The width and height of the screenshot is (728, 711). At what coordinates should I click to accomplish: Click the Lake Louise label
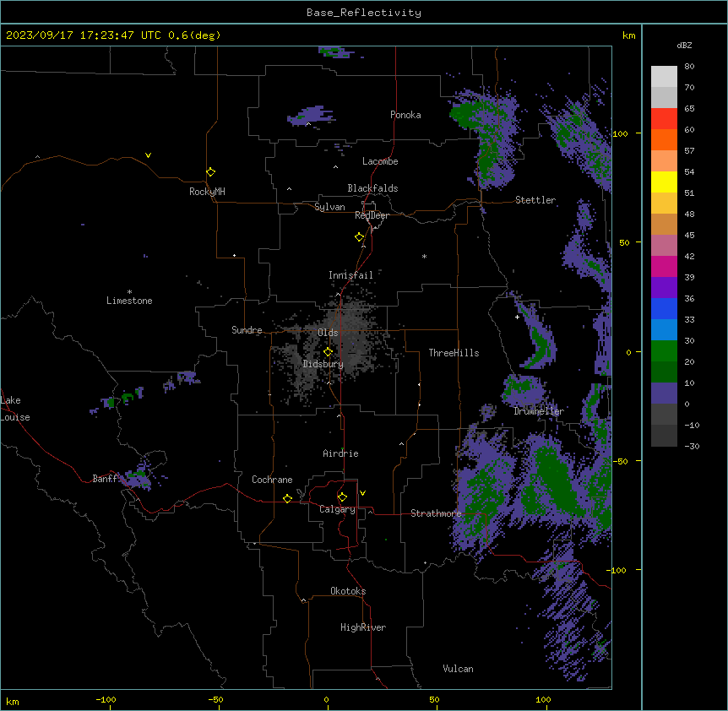pyautogui.click(x=15, y=409)
